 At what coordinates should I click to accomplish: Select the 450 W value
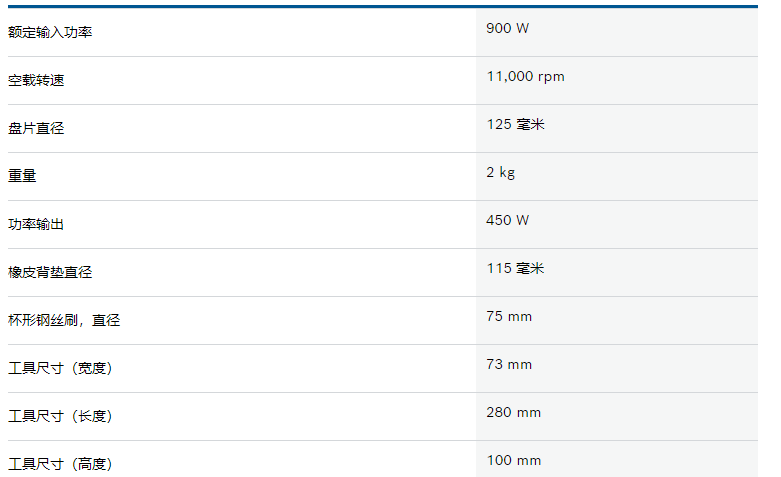click(508, 221)
